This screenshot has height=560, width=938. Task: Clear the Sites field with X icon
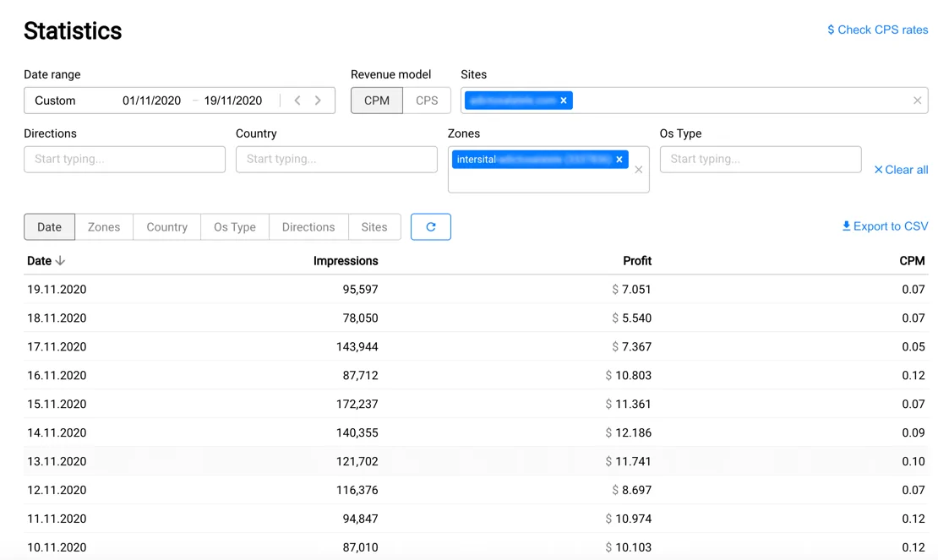(917, 101)
